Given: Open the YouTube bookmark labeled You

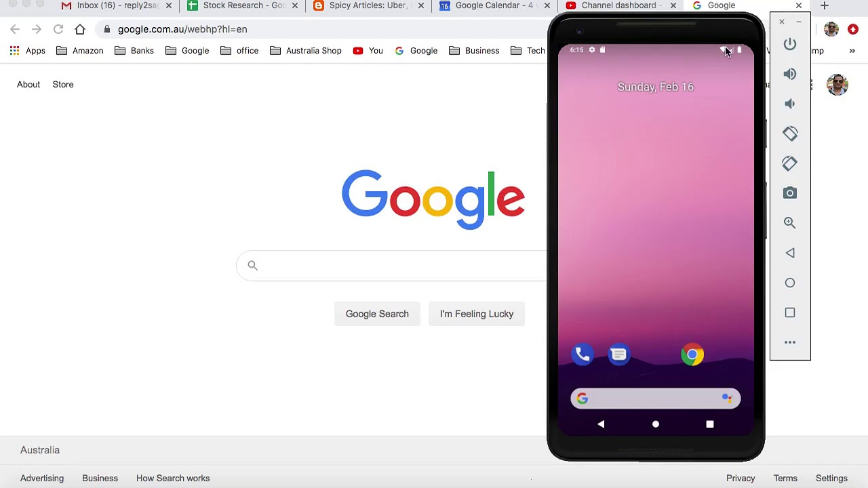Looking at the screenshot, I should point(368,51).
